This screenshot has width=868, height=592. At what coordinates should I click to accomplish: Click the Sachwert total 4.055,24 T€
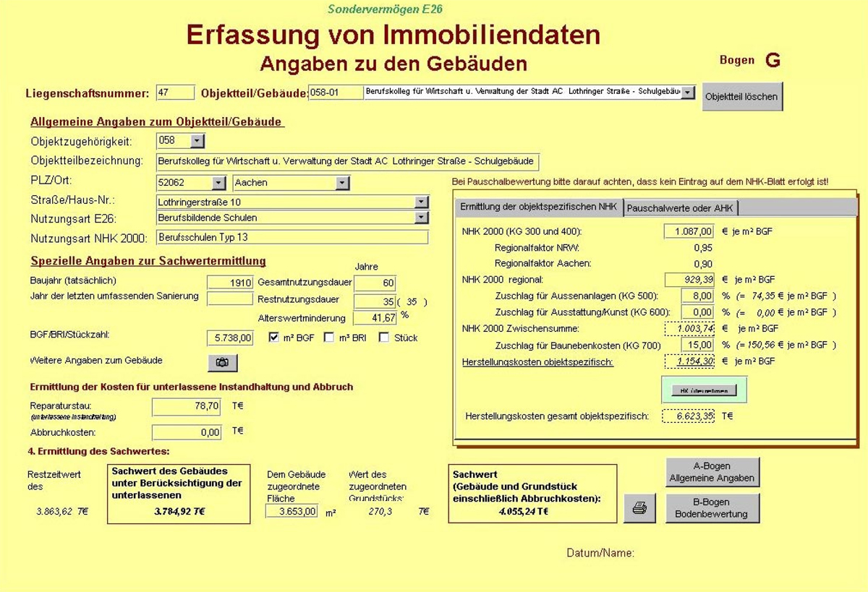523,511
